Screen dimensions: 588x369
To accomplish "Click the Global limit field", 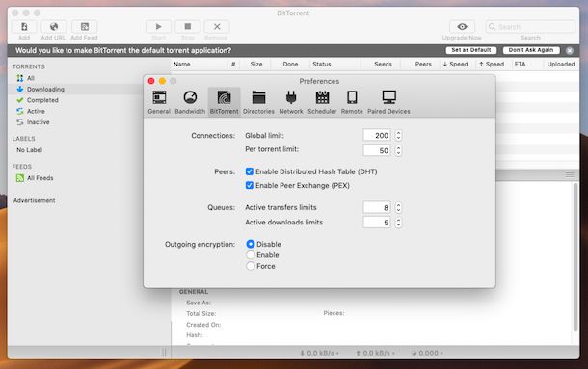I will point(377,136).
